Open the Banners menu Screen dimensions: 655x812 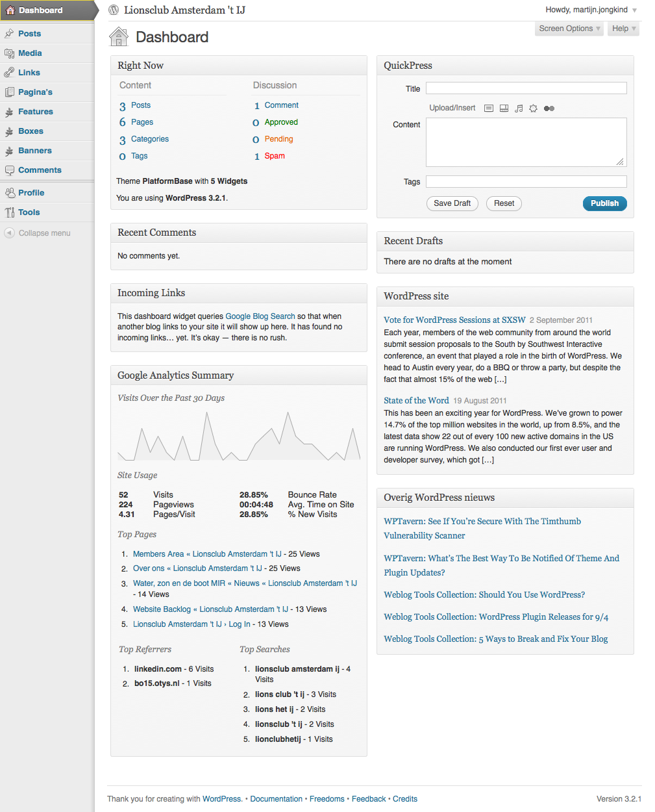(35, 150)
